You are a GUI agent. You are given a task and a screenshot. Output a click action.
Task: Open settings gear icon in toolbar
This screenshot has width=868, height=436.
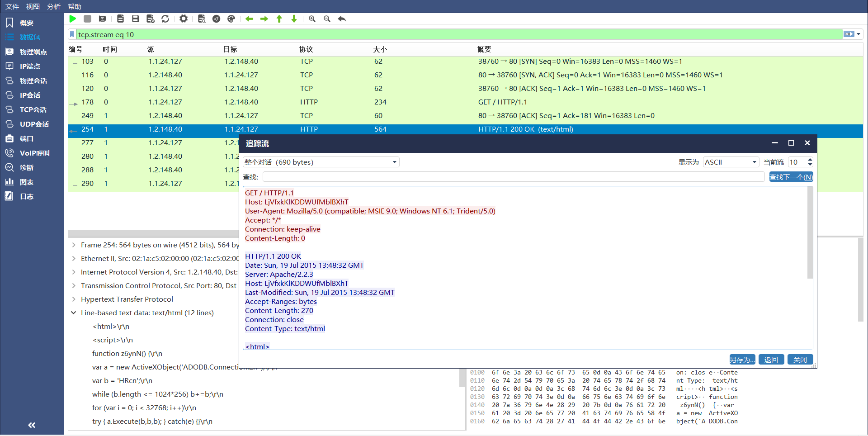184,19
